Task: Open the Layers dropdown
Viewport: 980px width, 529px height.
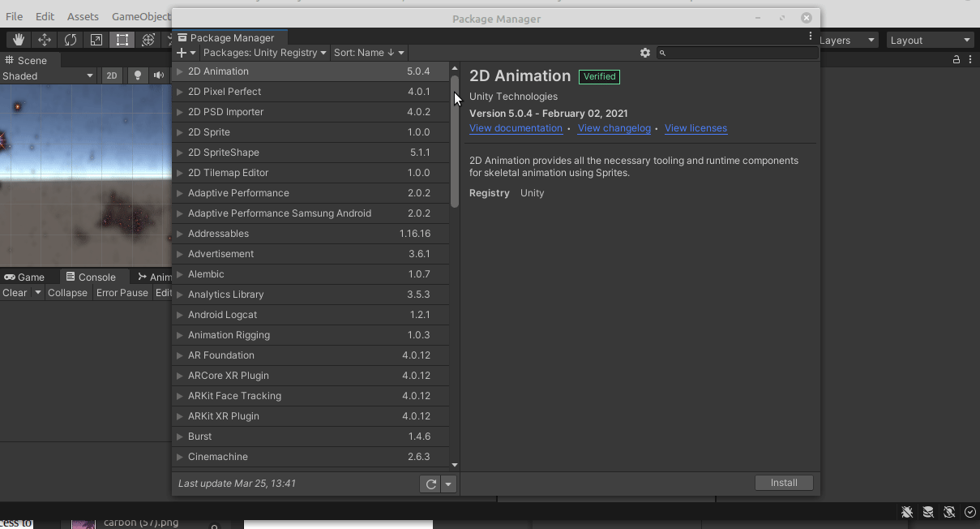Action: [x=847, y=40]
